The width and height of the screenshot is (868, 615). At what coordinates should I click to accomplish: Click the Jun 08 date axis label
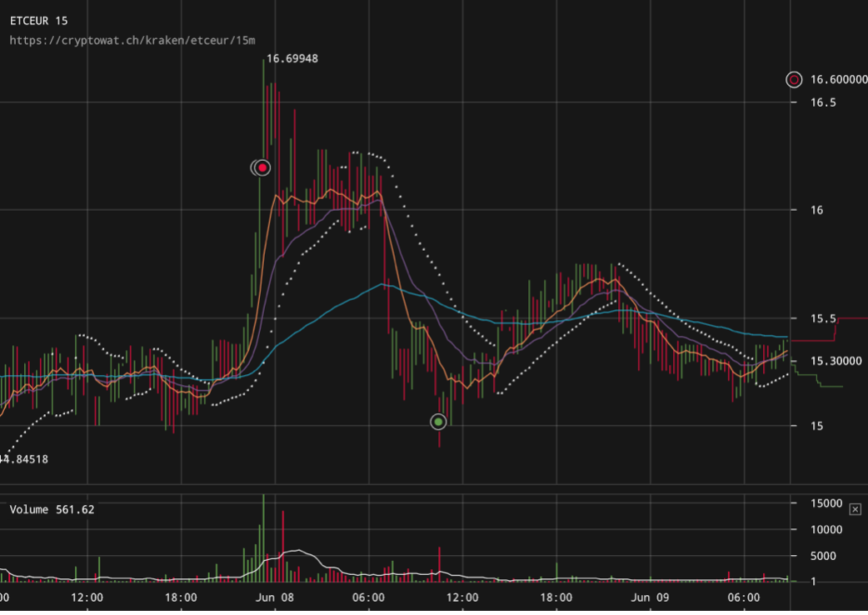(275, 597)
